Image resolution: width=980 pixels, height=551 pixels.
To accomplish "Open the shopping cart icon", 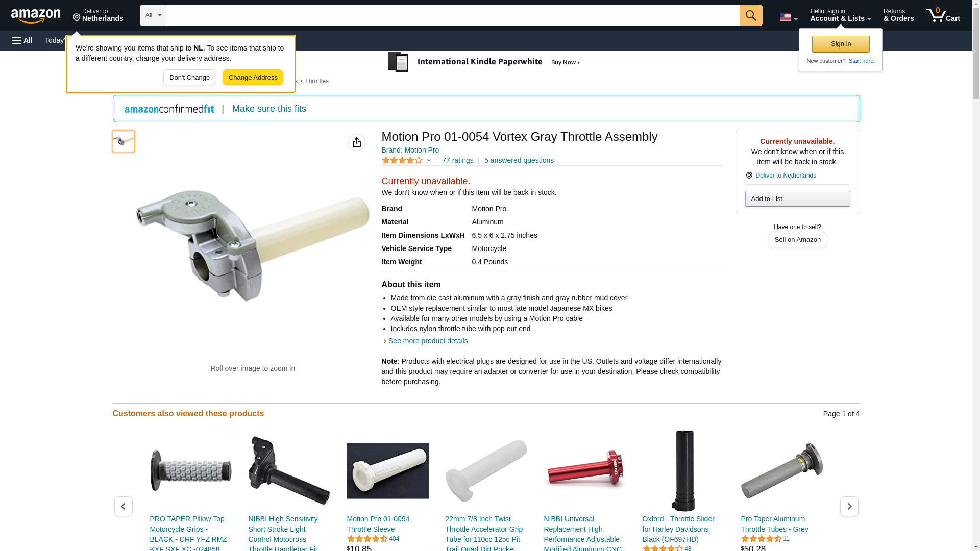I will (x=943, y=15).
